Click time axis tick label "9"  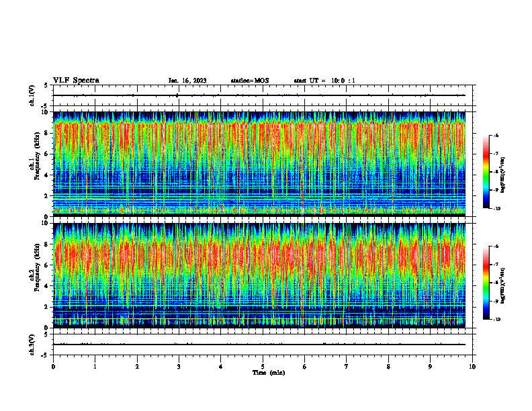tap(430, 367)
